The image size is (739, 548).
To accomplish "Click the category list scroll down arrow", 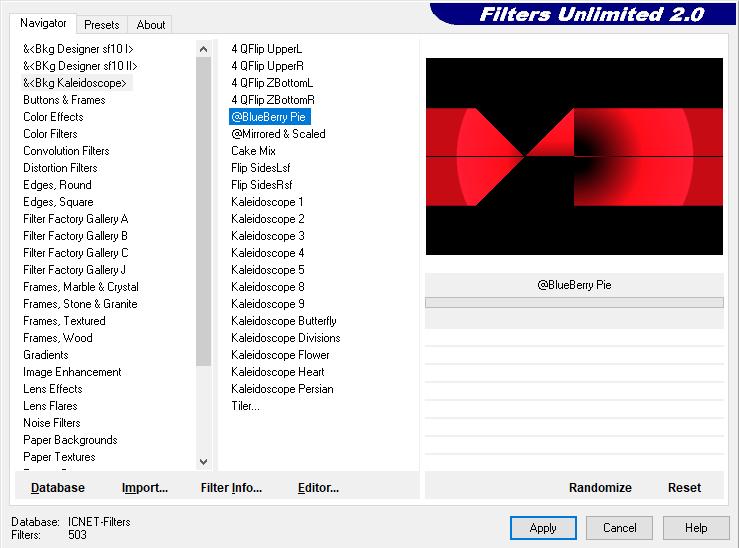I will 204,462.
